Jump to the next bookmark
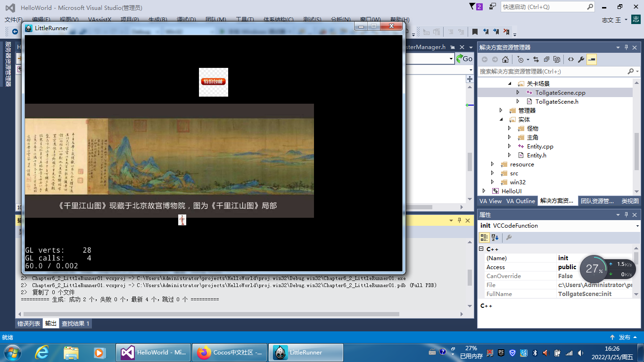This screenshot has width=644, height=362. (496, 32)
